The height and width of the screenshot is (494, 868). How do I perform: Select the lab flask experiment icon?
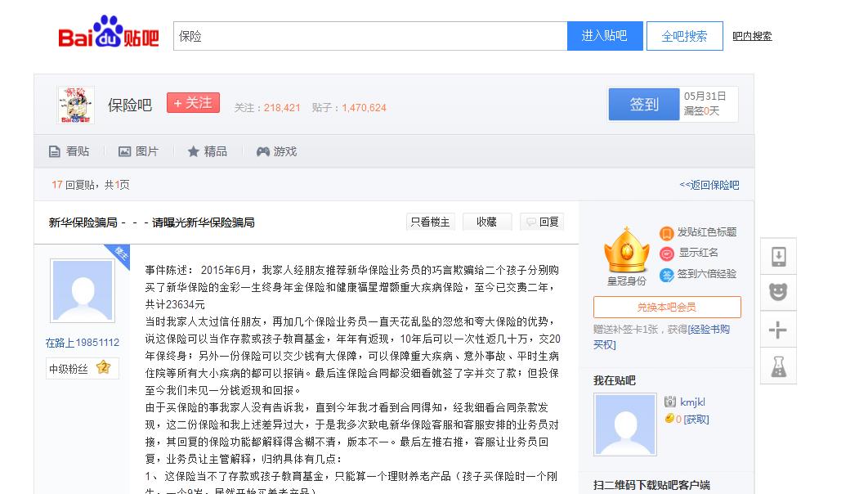[777, 366]
